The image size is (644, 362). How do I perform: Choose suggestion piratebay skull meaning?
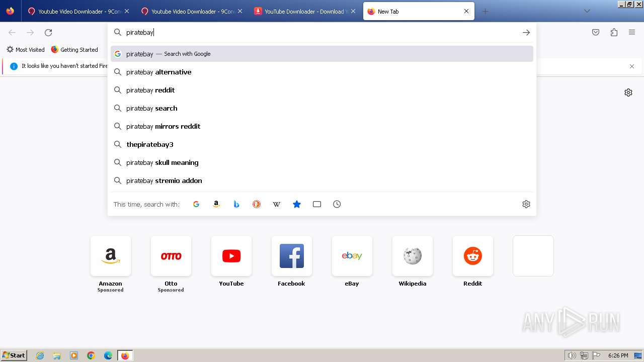(322, 162)
